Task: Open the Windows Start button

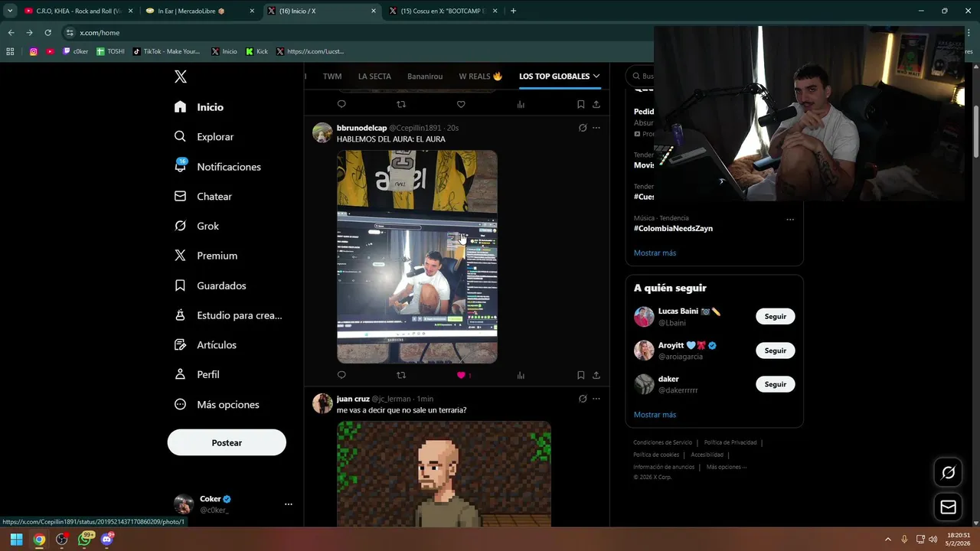Action: tap(16, 540)
